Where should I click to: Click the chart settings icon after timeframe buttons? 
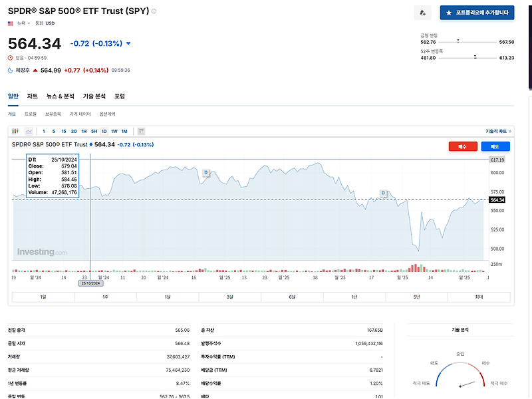click(x=141, y=130)
